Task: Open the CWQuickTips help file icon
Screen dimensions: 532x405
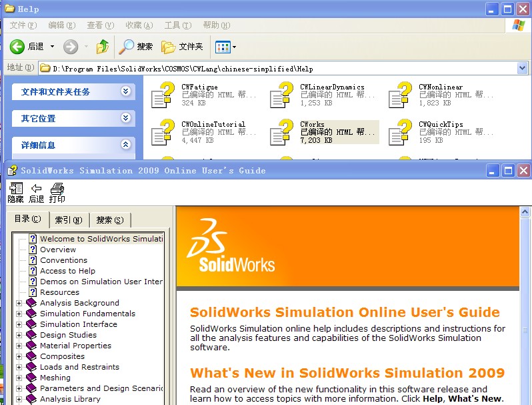Action: [401, 132]
